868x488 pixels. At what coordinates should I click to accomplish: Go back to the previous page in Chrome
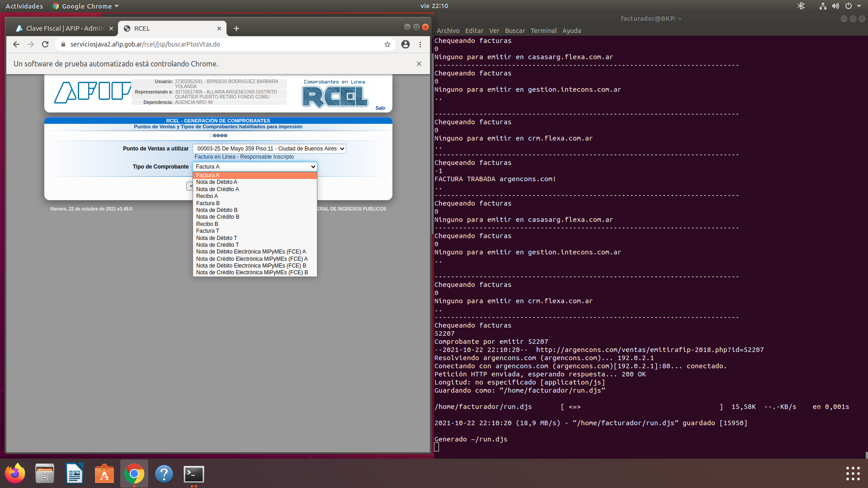16,44
